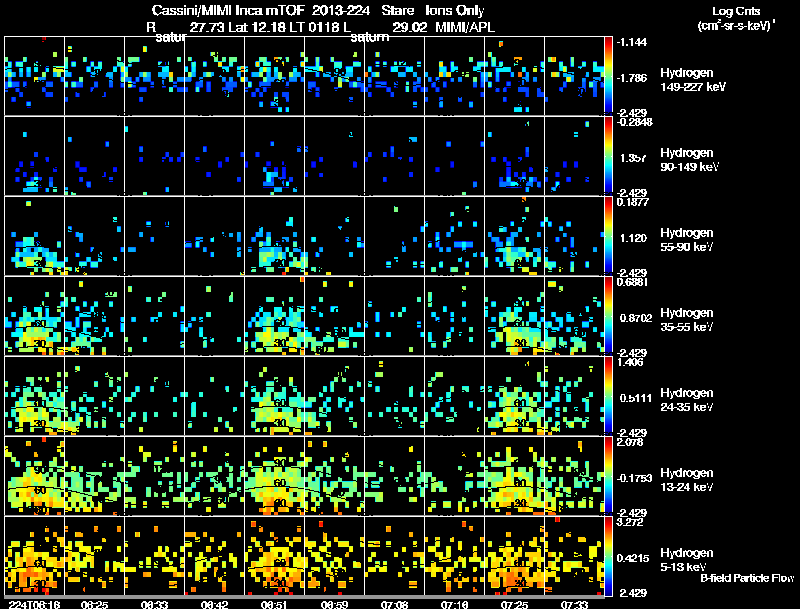
Task: Select the 06:33 time axis label
Action: click(x=155, y=604)
